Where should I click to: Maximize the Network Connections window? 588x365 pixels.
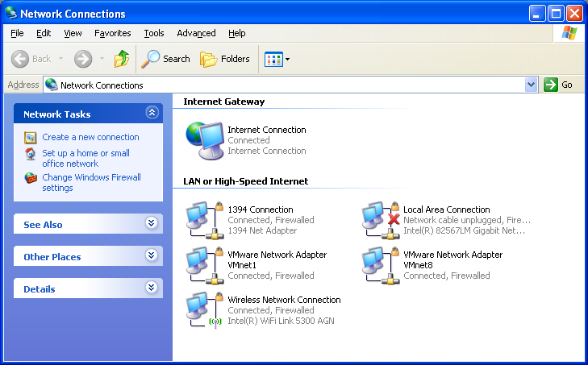point(556,14)
